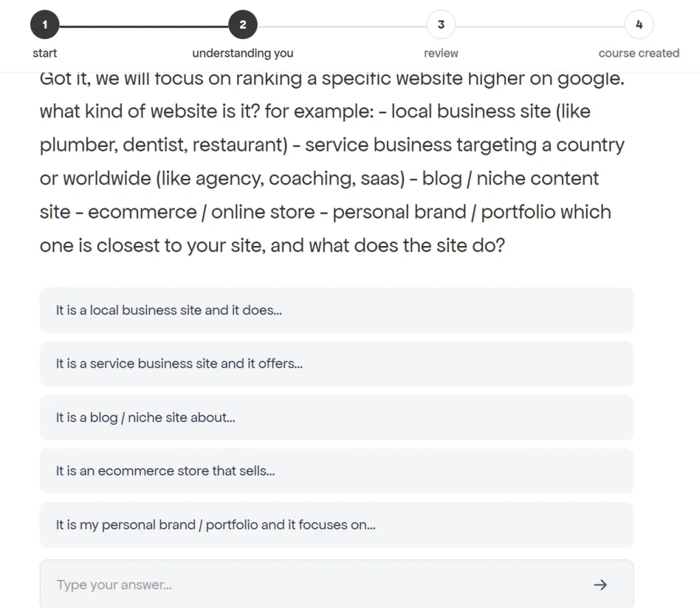Click the circle above 'course created'
This screenshot has width=700, height=608.
[638, 24]
